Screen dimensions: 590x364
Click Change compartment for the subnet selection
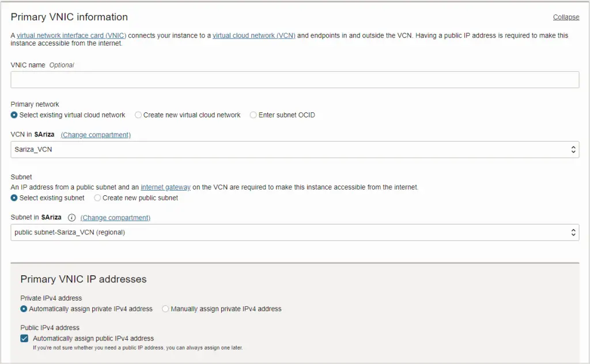pos(115,218)
